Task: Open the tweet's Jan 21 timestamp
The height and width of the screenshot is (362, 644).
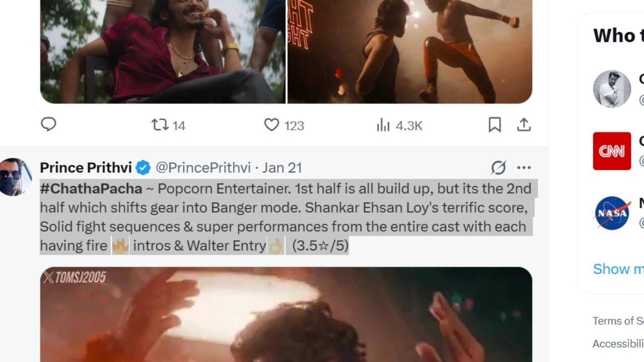Action: [x=282, y=167]
